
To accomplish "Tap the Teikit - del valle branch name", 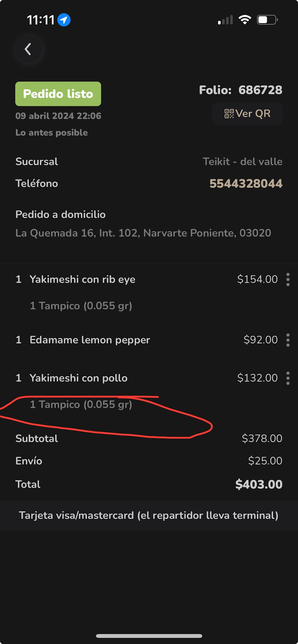I will [x=242, y=162].
